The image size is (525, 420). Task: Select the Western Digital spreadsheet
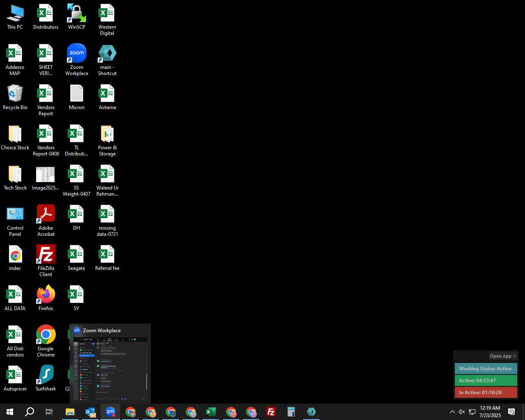pos(107,20)
